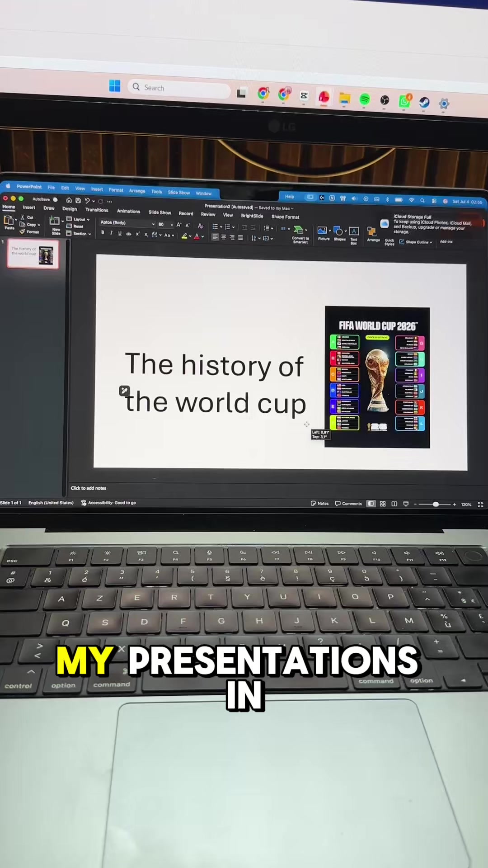Viewport: 488px width, 868px height.
Task: Open the Arrange menu in macOS menu bar
Action: point(137,191)
